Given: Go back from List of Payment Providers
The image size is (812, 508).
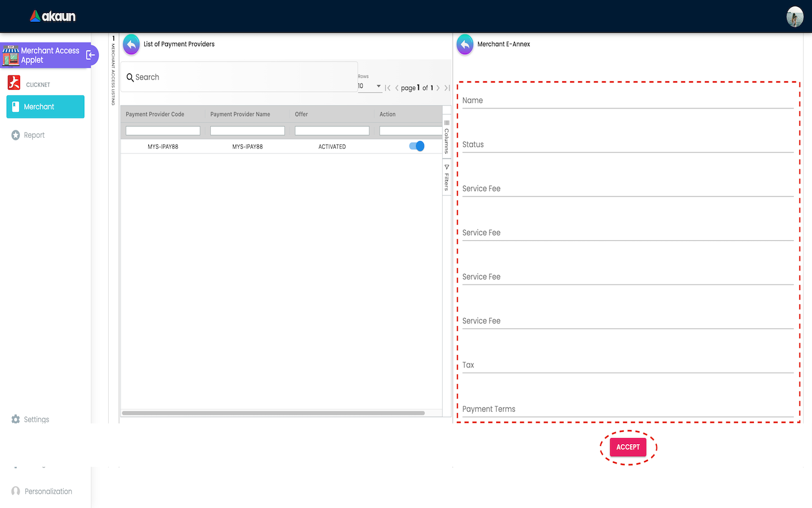Looking at the screenshot, I should click(x=131, y=44).
